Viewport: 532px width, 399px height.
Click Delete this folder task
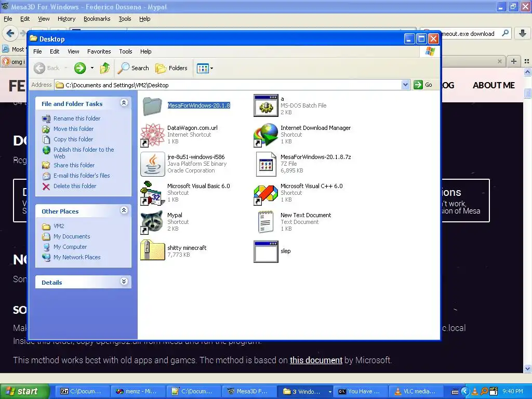pos(75,186)
